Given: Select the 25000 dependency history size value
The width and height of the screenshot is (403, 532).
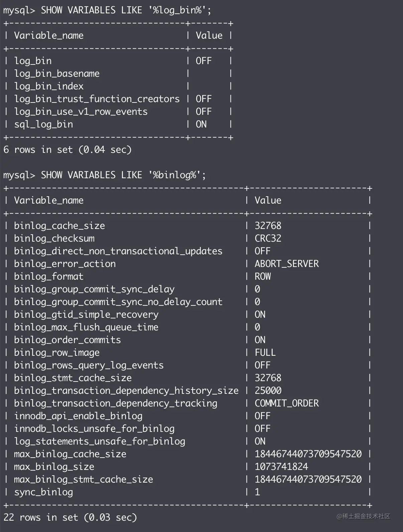Looking at the screenshot, I should click(268, 391).
